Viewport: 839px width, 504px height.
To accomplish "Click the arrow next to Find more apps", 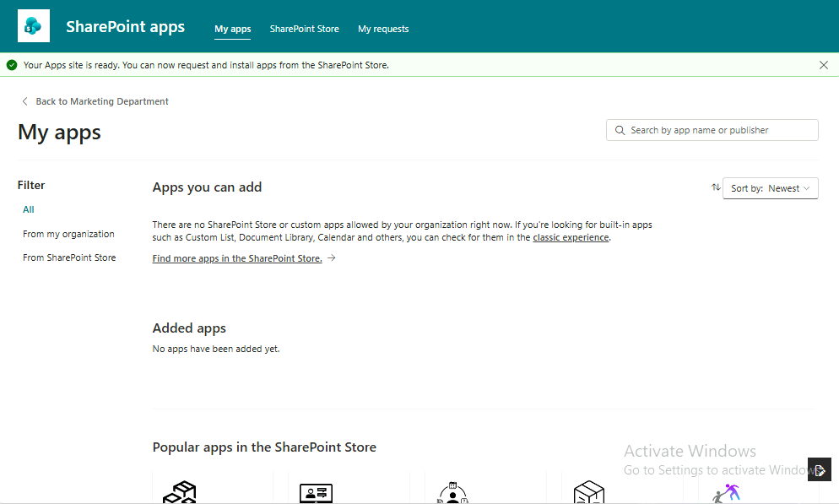I will point(332,257).
